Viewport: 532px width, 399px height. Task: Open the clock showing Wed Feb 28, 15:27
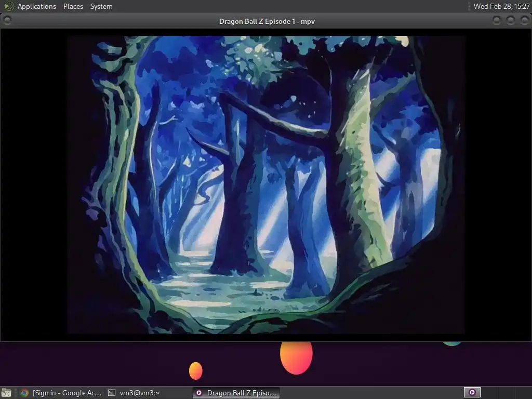[x=501, y=6]
